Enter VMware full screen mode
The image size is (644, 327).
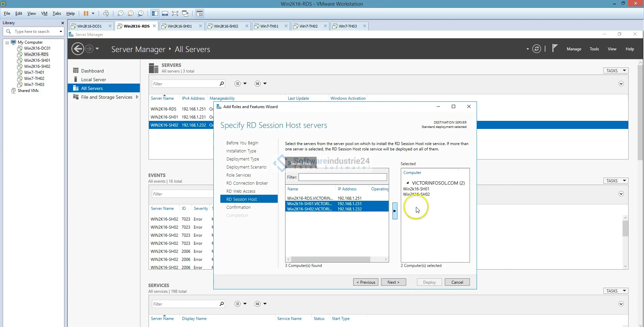coord(175,13)
